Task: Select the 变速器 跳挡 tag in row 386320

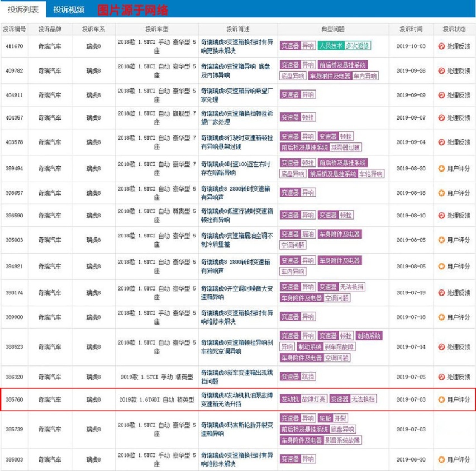Action: tap(298, 377)
